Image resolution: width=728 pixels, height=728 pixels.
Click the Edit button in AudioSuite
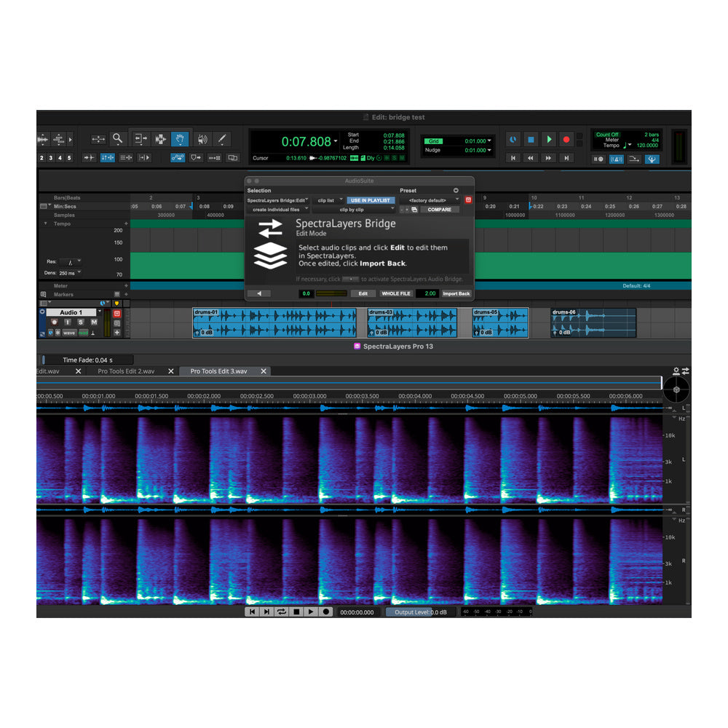point(363,293)
